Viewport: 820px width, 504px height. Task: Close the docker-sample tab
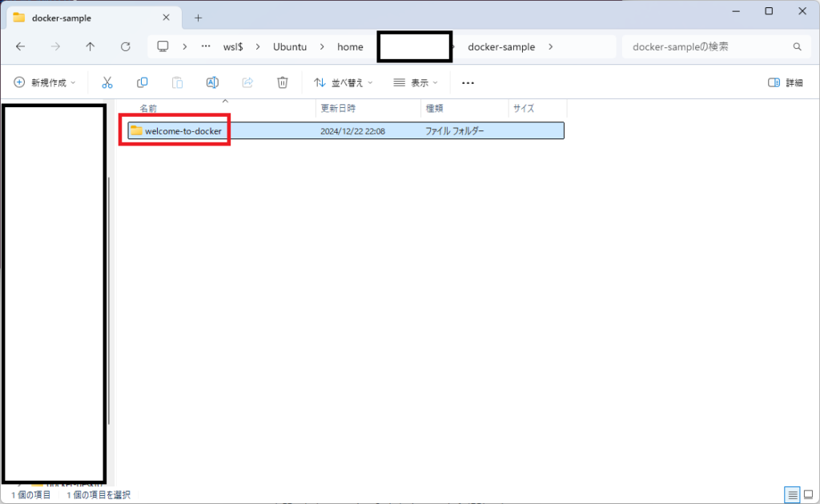[166, 18]
